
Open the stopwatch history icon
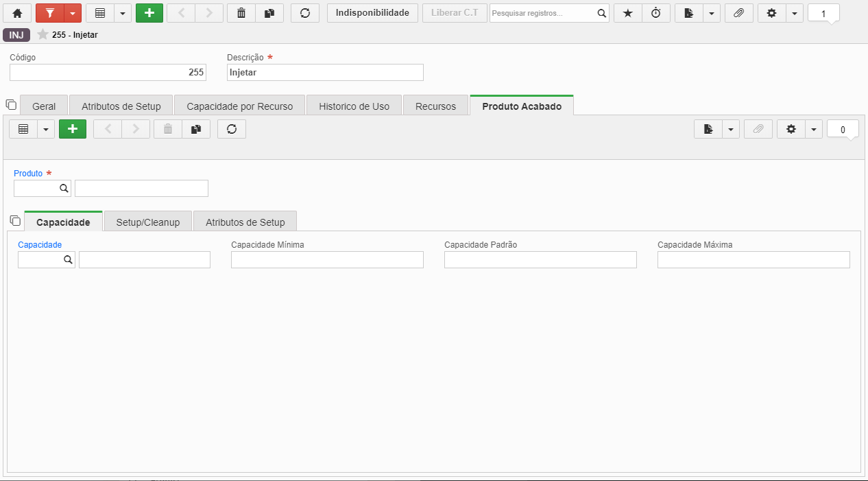coord(656,13)
